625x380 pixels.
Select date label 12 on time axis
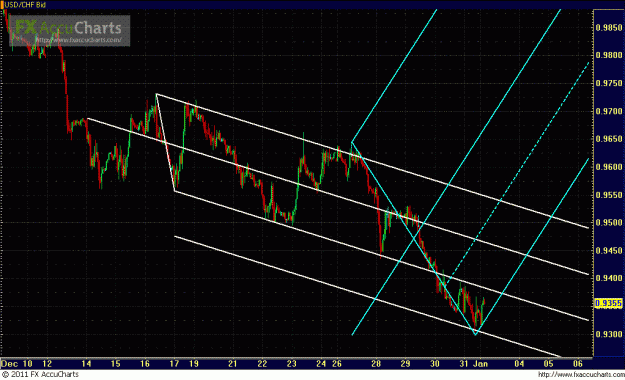[x=47, y=364]
